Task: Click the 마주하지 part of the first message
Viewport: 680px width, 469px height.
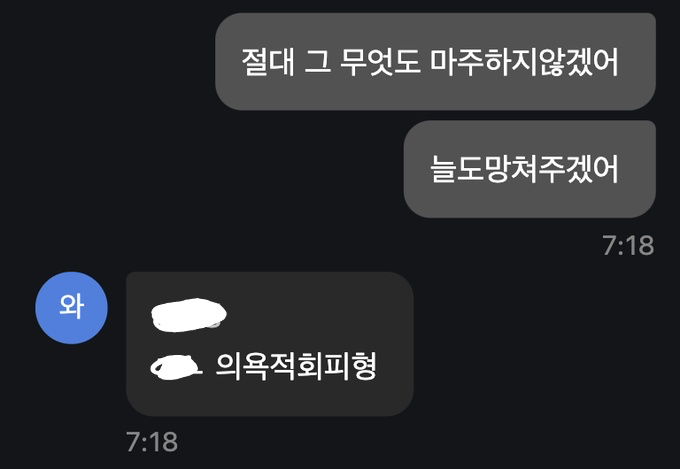Action: (484, 62)
